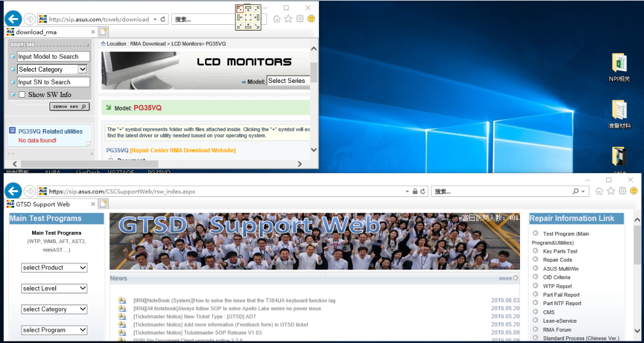This screenshot has width=644, height=343.
Task: Open the select Program dropdown
Action: click(x=54, y=330)
